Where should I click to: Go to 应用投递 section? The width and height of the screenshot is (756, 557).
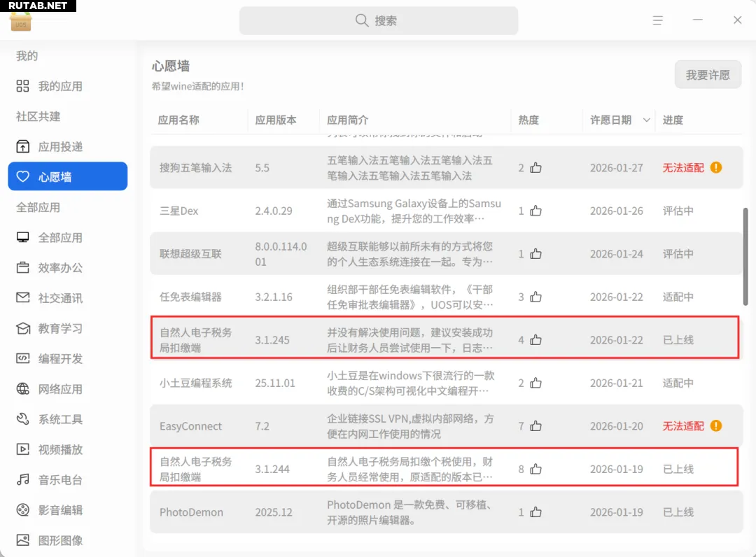(x=60, y=146)
